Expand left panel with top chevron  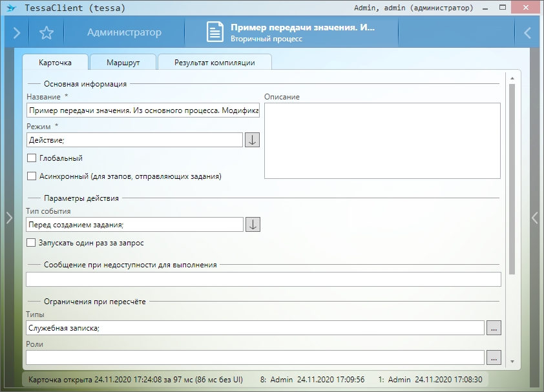[x=16, y=33]
